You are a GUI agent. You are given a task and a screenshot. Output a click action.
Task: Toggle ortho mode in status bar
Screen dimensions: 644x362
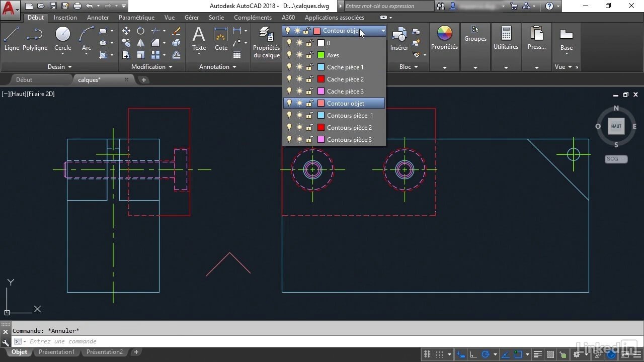point(473,354)
